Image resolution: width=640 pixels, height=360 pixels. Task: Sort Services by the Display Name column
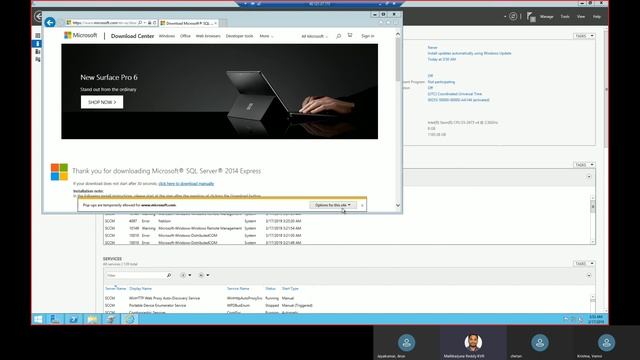pyautogui.click(x=140, y=289)
